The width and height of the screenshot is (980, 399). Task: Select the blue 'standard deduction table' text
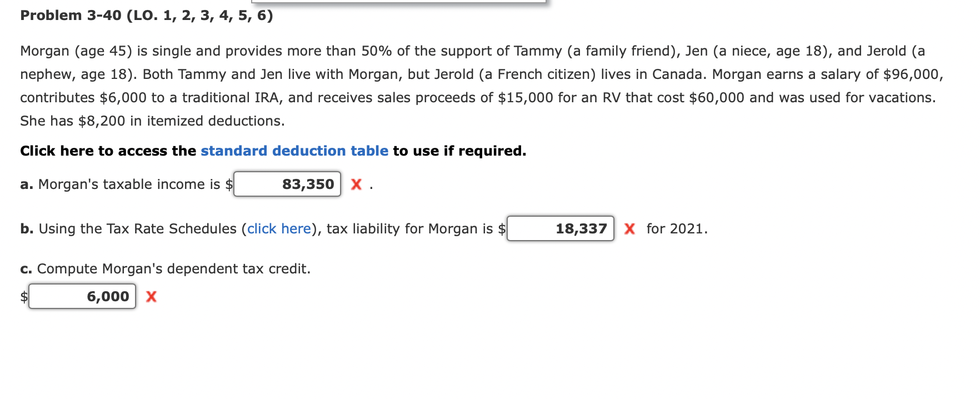coord(294,151)
